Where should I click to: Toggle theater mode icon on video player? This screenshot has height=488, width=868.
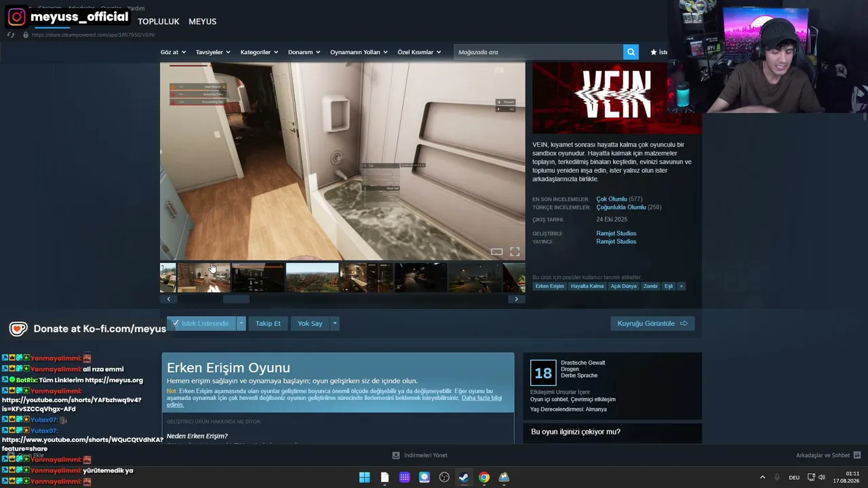coord(497,251)
